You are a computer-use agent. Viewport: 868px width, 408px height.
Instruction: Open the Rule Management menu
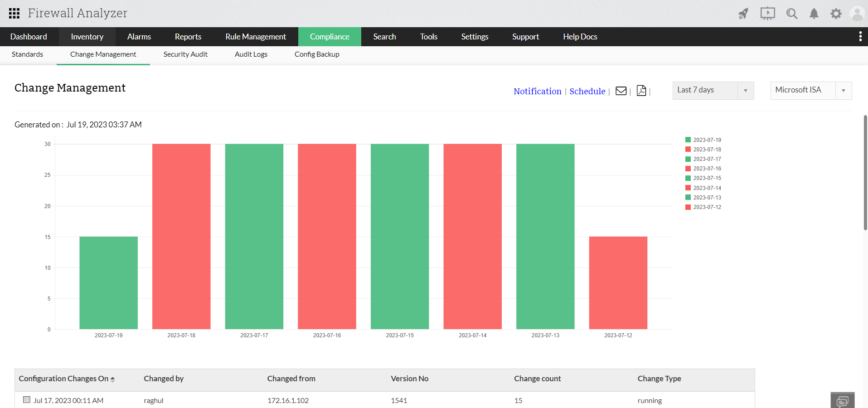[255, 36]
